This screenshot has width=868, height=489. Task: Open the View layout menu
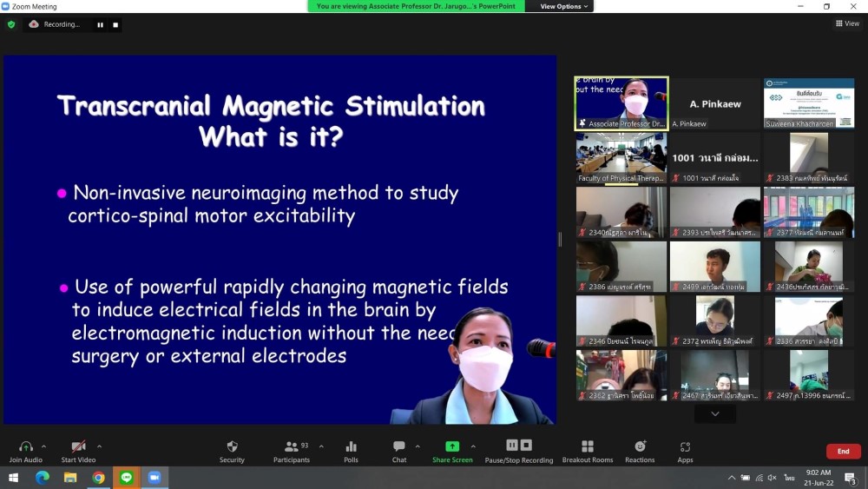coord(847,23)
